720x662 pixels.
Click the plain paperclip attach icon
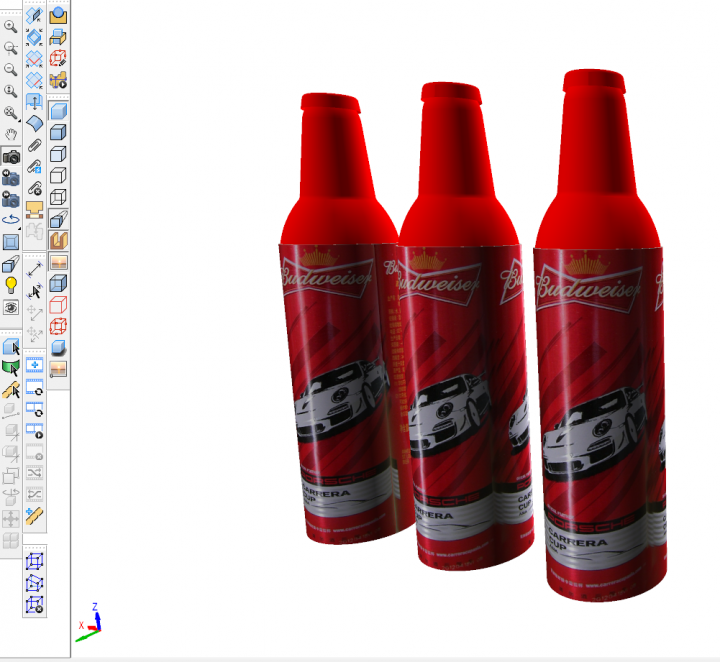tap(34, 146)
